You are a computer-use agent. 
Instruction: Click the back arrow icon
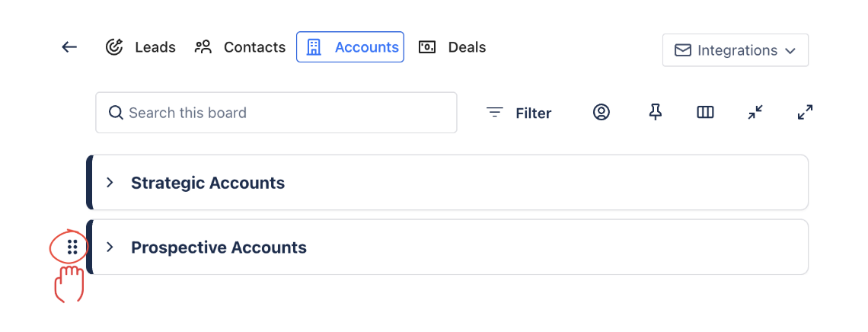point(69,47)
